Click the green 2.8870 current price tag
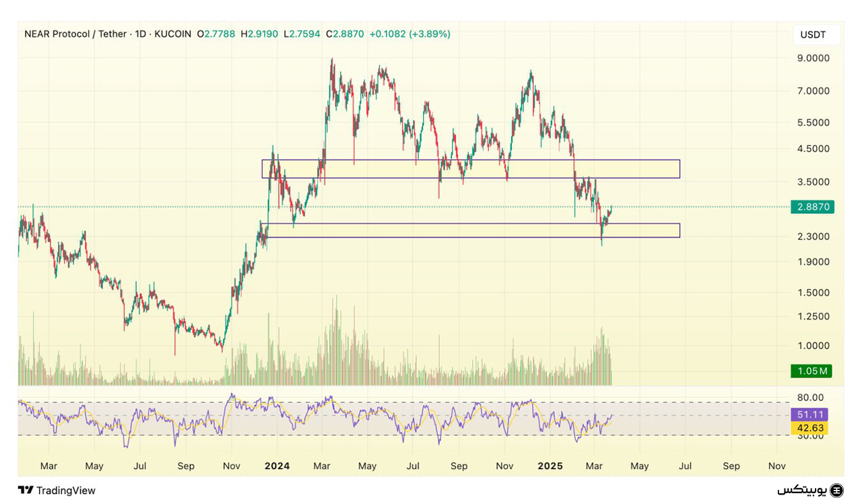 (x=813, y=207)
